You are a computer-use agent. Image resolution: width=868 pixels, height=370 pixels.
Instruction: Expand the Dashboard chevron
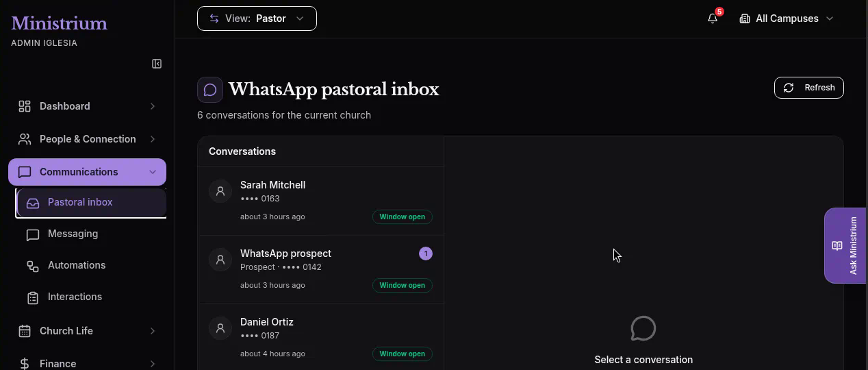pos(153,106)
